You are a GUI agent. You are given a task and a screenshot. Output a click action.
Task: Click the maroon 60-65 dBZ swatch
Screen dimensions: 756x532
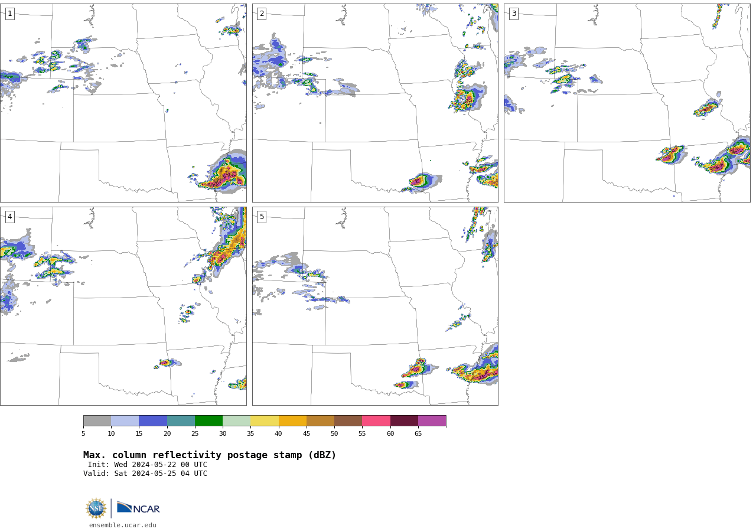click(404, 420)
